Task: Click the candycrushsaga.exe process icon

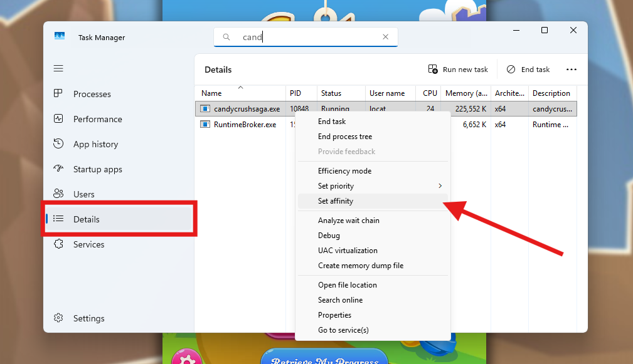Action: click(205, 109)
